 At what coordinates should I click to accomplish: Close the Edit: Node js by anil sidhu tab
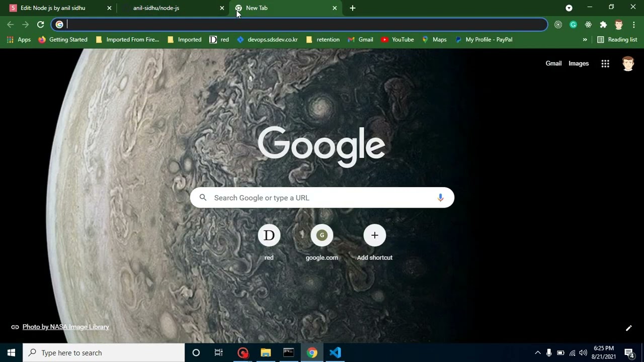pos(109,8)
